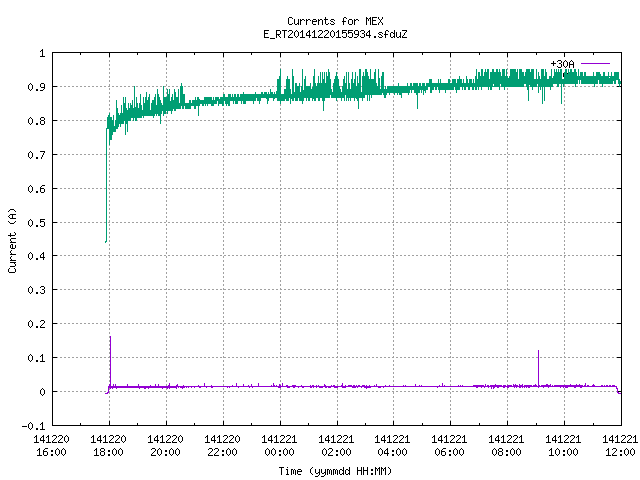This screenshot has width=640, height=480.
Task: Click the '22:00' x-axis tick label
Action: [x=222, y=452]
